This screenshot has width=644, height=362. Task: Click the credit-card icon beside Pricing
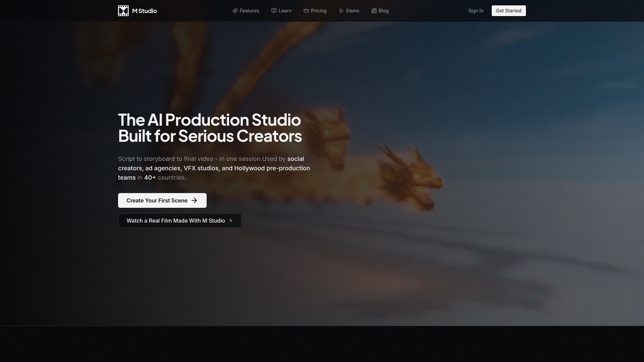tap(306, 11)
